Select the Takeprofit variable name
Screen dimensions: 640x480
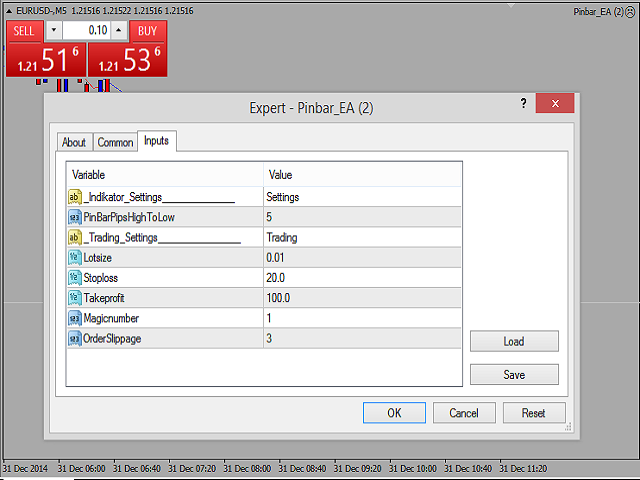coord(104,298)
